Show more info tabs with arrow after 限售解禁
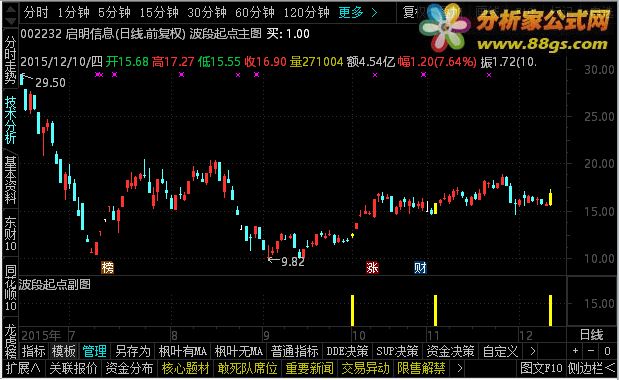The width and height of the screenshot is (619, 380). 460,368
